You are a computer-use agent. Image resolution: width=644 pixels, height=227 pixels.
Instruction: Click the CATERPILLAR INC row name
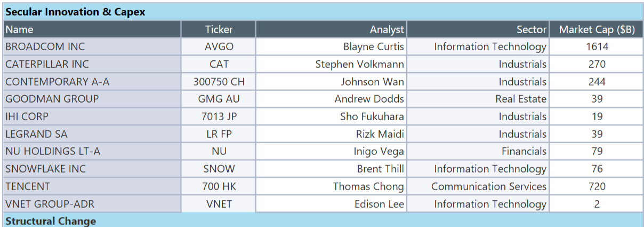tap(47, 64)
